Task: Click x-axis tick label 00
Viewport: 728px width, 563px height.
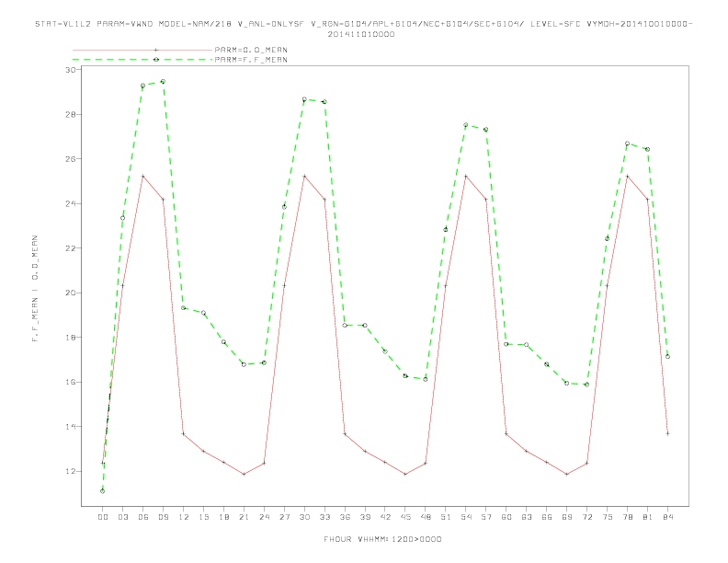Action: click(103, 517)
